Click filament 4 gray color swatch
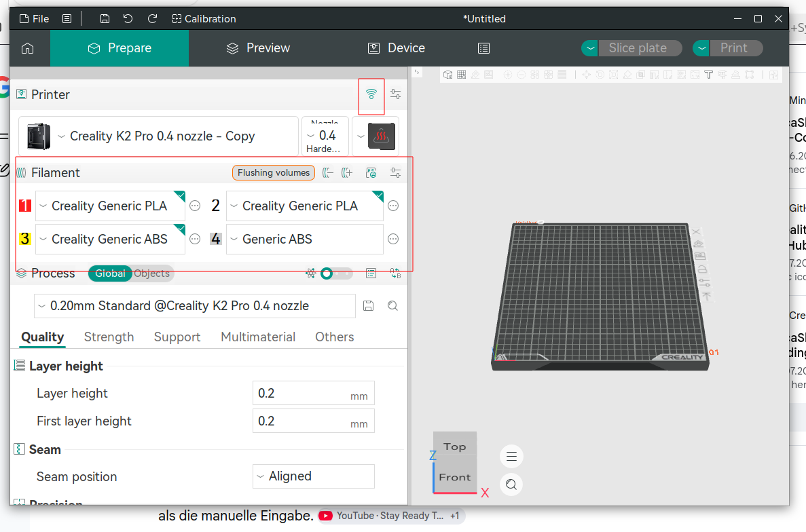 [216, 240]
